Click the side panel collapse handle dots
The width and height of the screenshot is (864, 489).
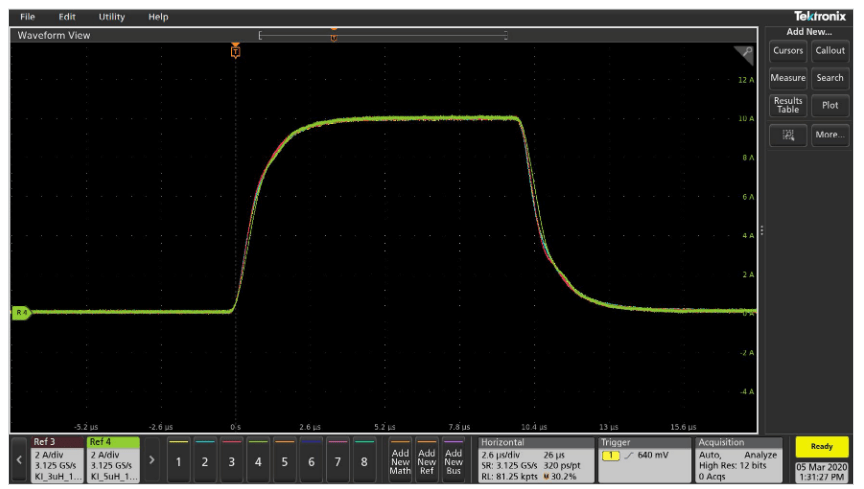click(x=762, y=230)
